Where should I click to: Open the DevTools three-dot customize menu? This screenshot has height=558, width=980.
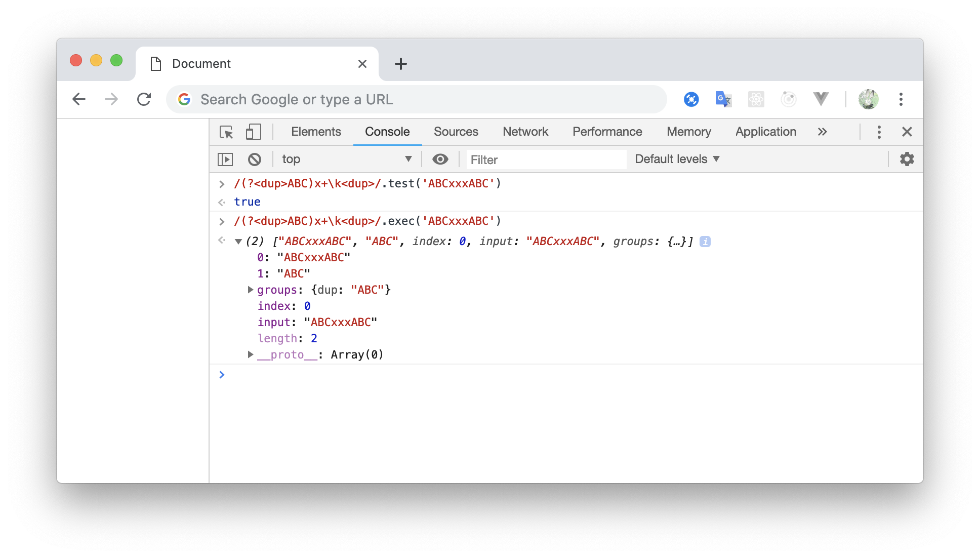879,132
